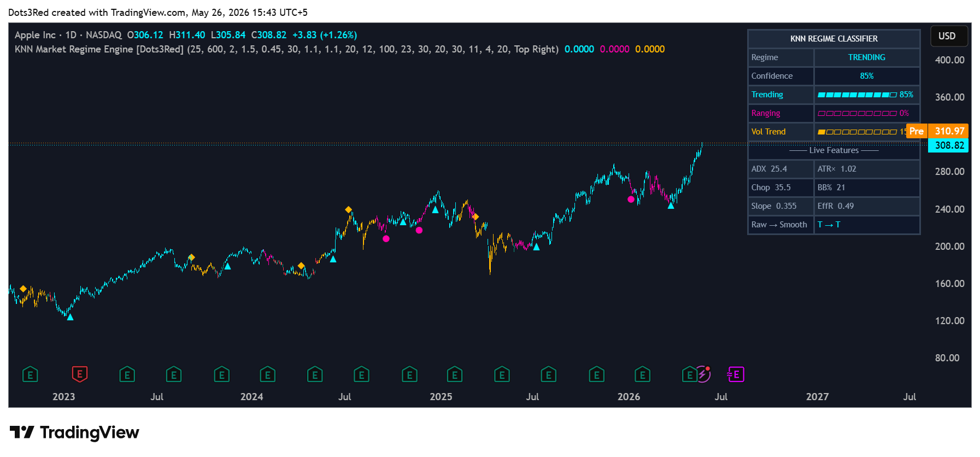
Task: Open the first earnings marker after the 2025 label
Action: 455,374
